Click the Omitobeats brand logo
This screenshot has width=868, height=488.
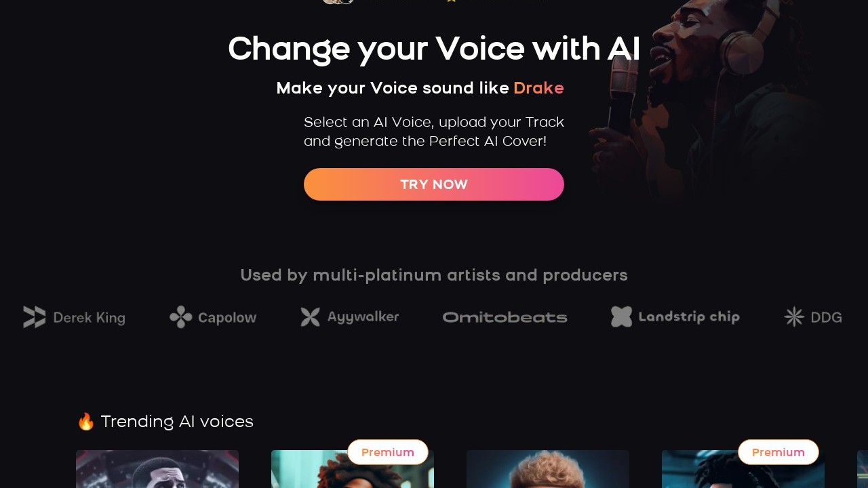point(505,317)
